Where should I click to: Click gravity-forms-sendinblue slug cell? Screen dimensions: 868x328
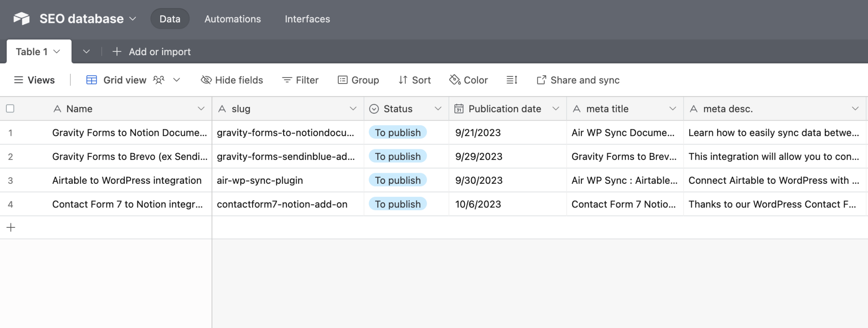coord(288,156)
